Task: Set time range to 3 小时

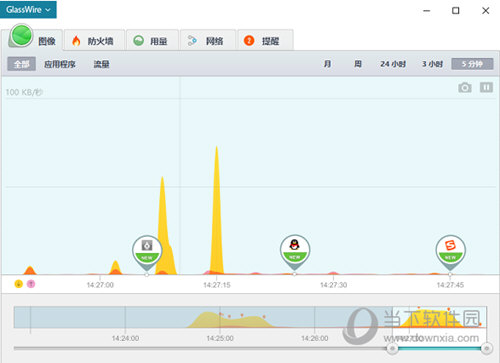Action: (432, 64)
